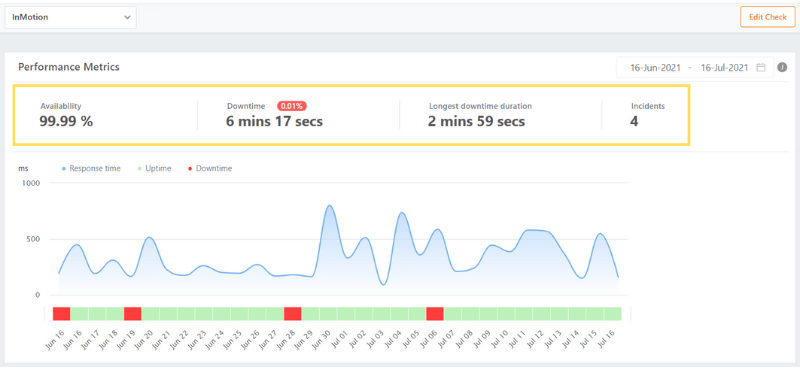Click the response time peak at Jun 30
This screenshot has width=800, height=370.
pos(330,206)
